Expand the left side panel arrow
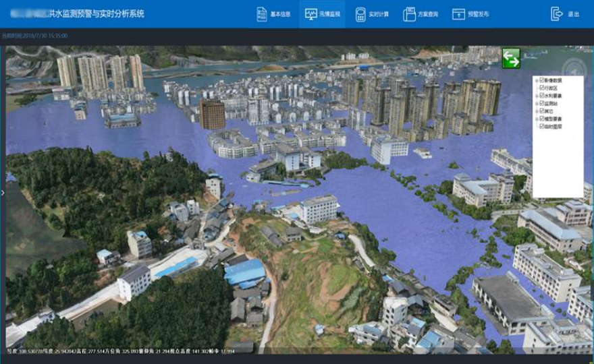Image resolution: width=594 pixels, height=364 pixels. tap(3, 193)
